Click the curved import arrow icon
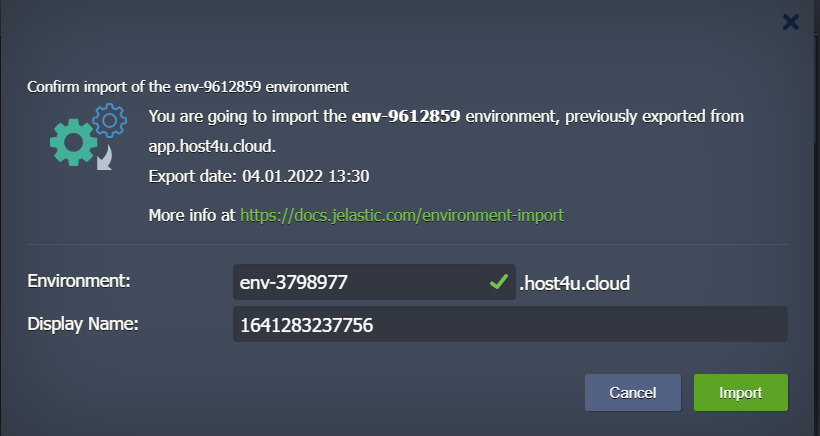 pyautogui.click(x=106, y=158)
